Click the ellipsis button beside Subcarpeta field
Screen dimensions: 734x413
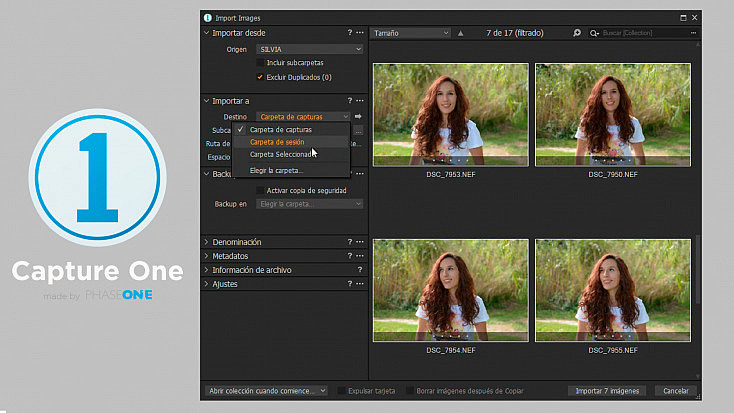point(358,131)
